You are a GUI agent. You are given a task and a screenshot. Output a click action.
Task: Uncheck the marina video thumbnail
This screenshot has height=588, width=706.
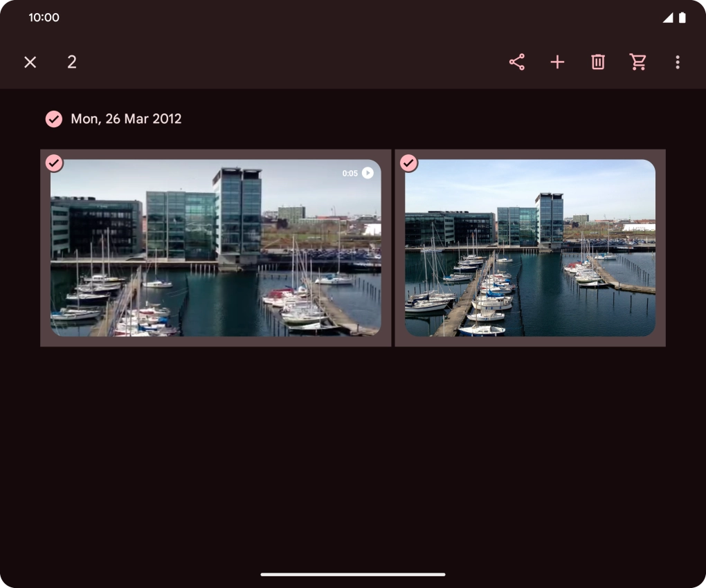click(x=54, y=163)
